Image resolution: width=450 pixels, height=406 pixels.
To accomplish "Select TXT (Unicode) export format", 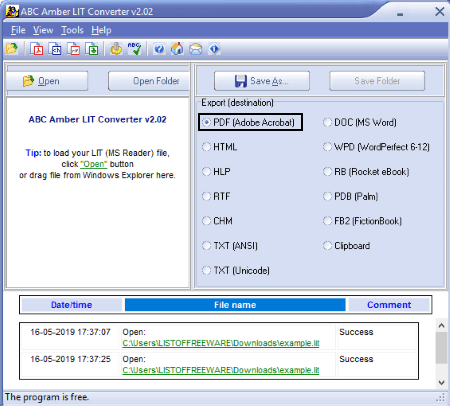I will [x=236, y=270].
